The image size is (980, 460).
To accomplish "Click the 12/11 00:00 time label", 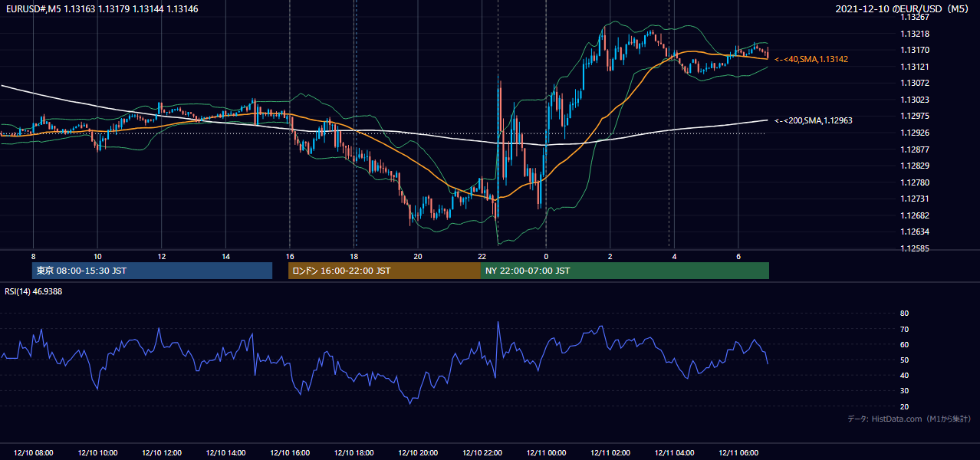I will tap(546, 453).
